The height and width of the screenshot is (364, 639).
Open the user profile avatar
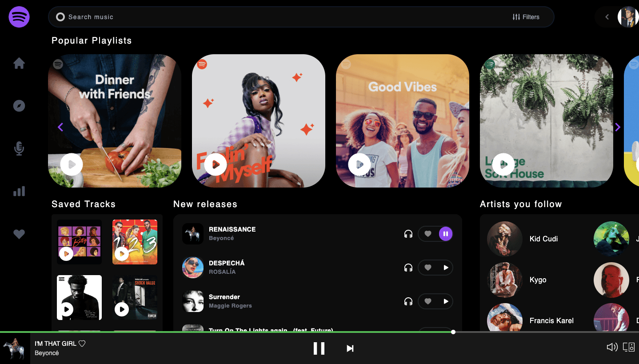point(628,17)
